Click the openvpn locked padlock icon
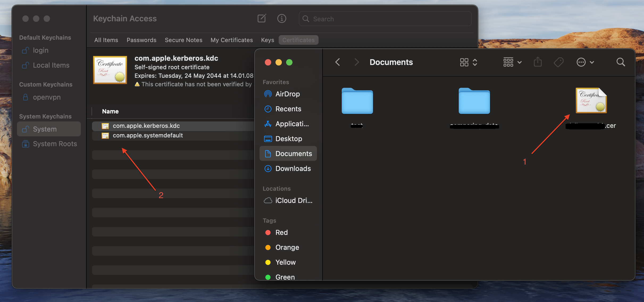 pos(26,97)
